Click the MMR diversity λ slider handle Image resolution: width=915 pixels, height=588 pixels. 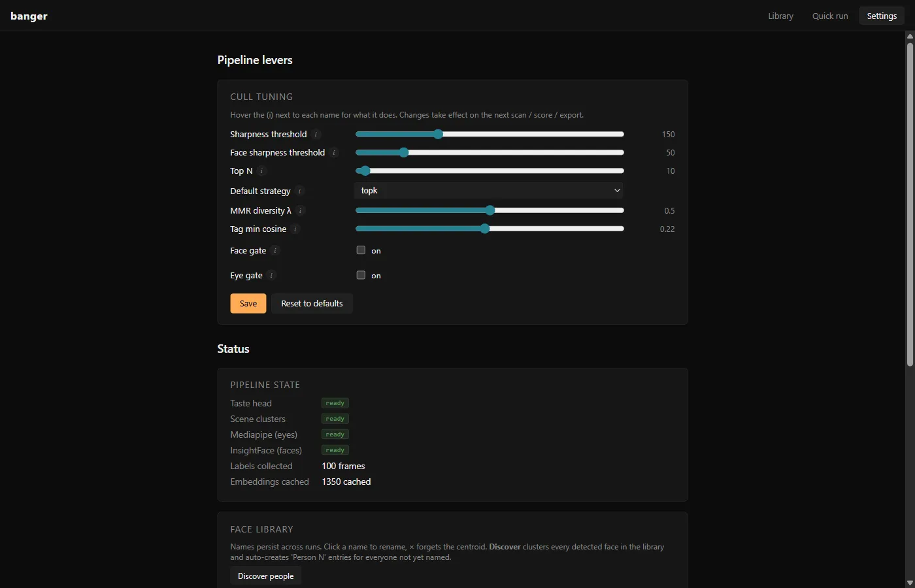pos(490,210)
